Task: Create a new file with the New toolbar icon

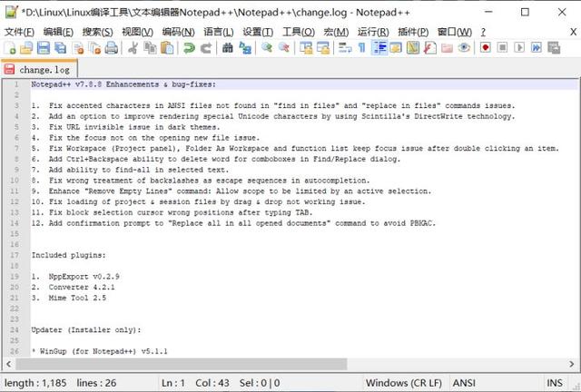Action: [x=10, y=48]
